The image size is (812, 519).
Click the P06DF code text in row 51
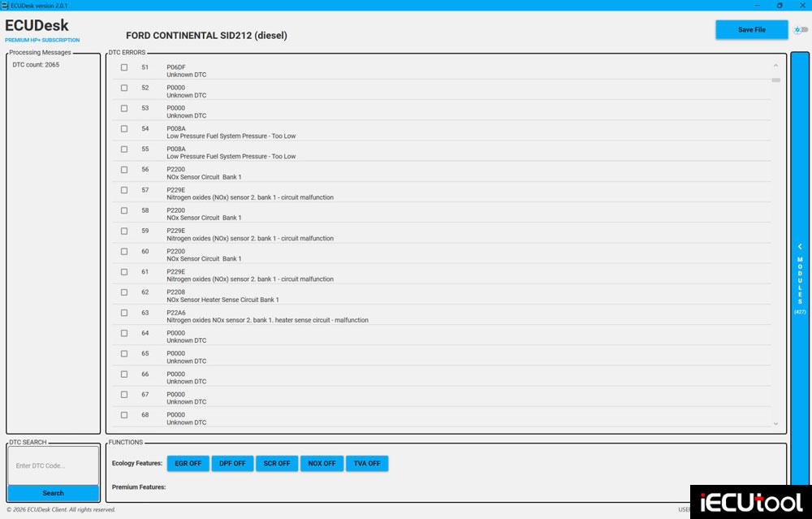(176, 67)
